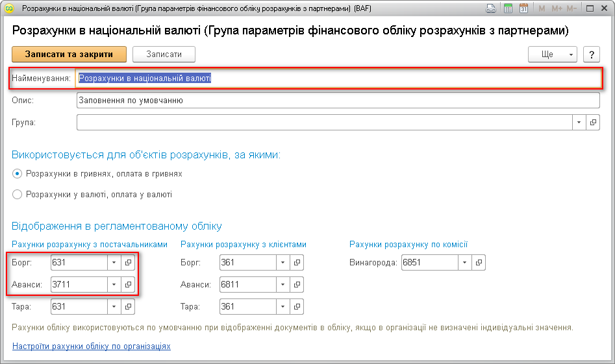Click into the Опис text field
This screenshot has height=364, width=615.
337,101
